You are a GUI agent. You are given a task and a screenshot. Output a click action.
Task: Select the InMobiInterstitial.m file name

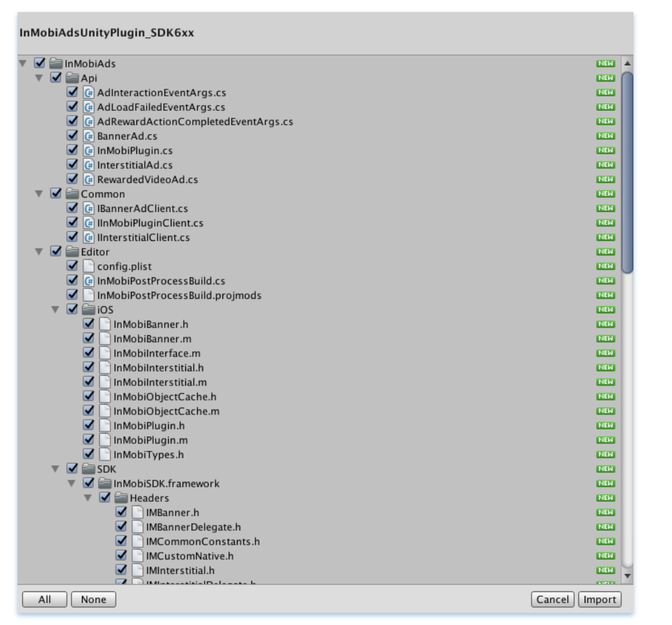tap(160, 382)
